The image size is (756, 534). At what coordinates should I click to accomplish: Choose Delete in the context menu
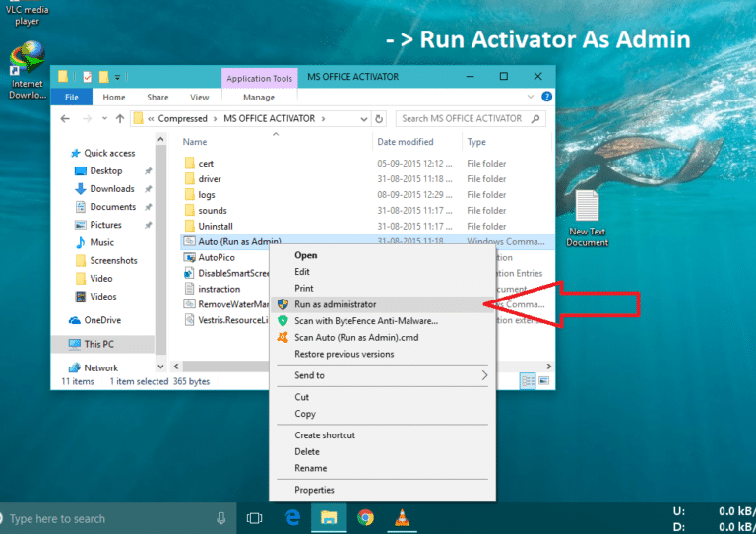382,451
